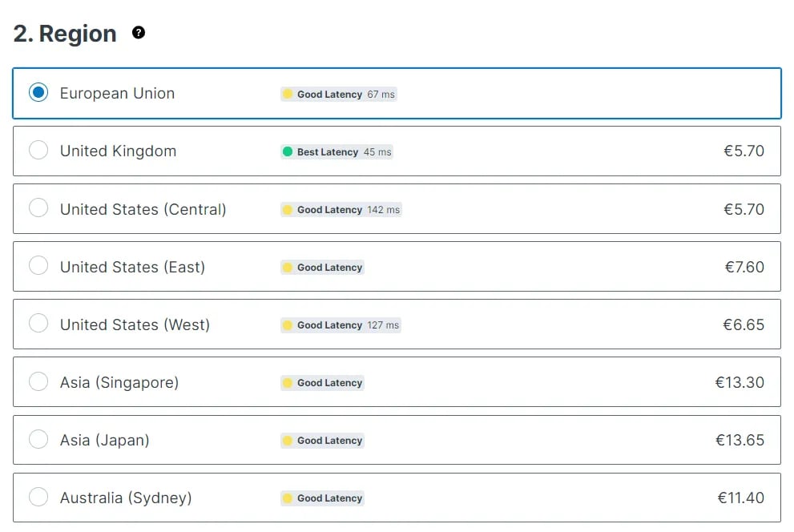Click the €11.40 price for Sydney
Viewport: 794px width, 532px height.
[x=741, y=498]
